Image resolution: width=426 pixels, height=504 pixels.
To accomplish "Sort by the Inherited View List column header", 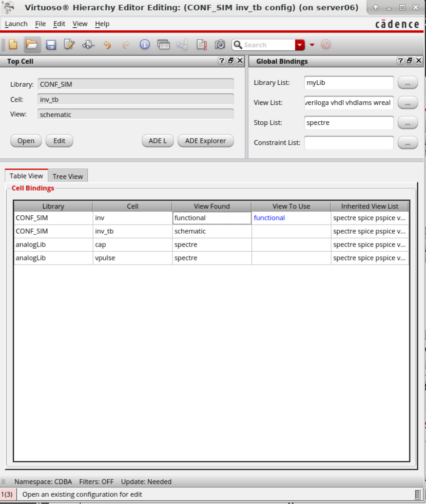I will tap(370, 206).
